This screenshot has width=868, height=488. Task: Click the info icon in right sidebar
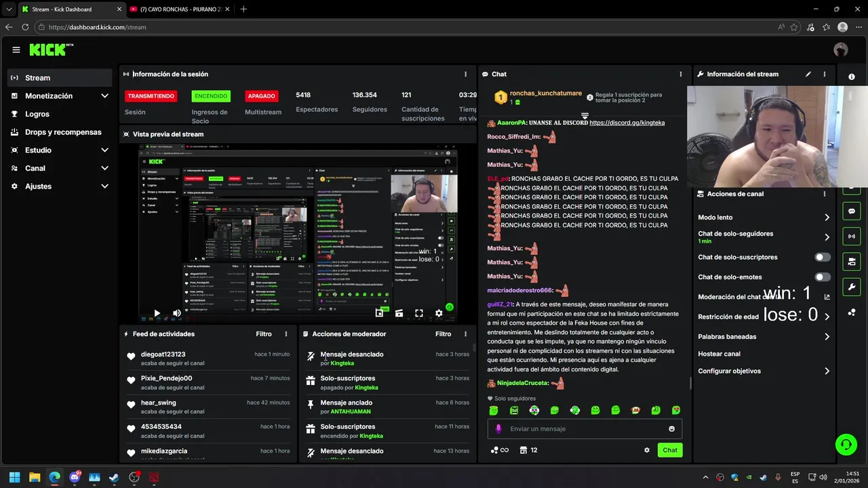click(852, 77)
